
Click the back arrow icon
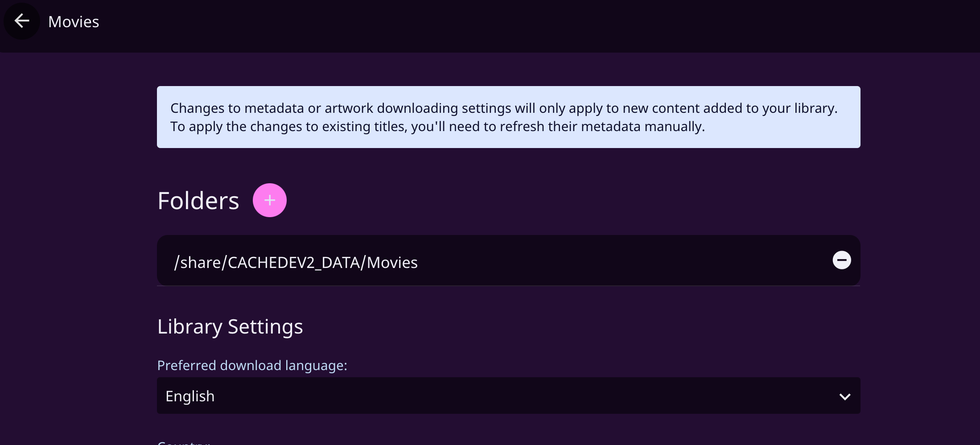coord(21,21)
